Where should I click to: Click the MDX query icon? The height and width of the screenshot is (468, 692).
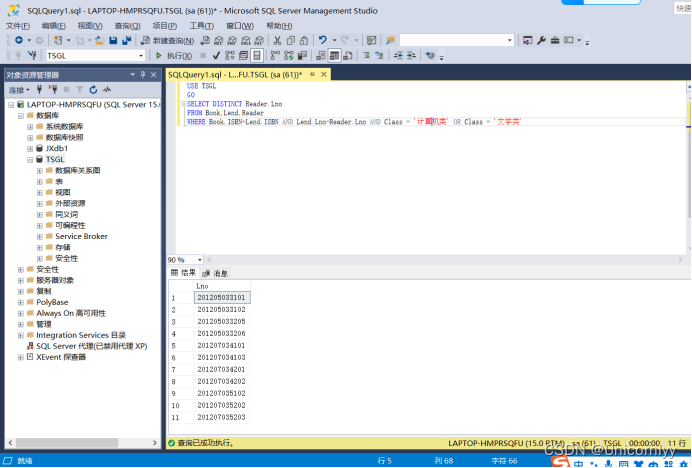pos(218,41)
